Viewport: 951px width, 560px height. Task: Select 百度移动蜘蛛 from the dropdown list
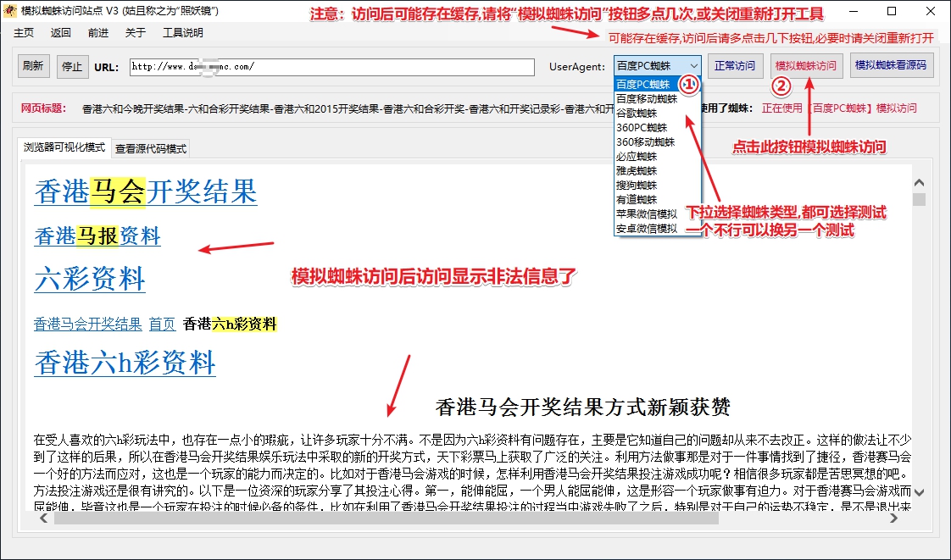tap(646, 99)
